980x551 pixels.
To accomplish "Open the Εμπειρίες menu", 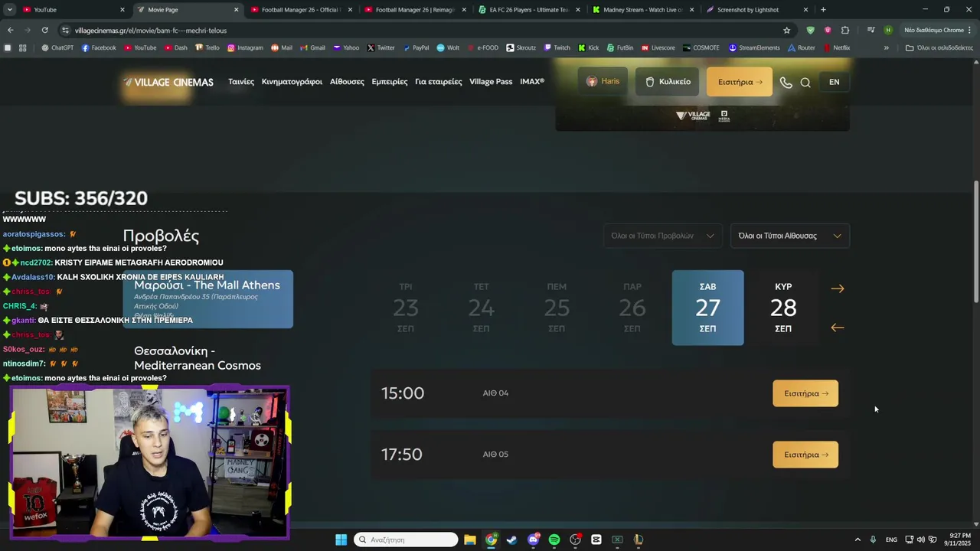I will coord(390,82).
